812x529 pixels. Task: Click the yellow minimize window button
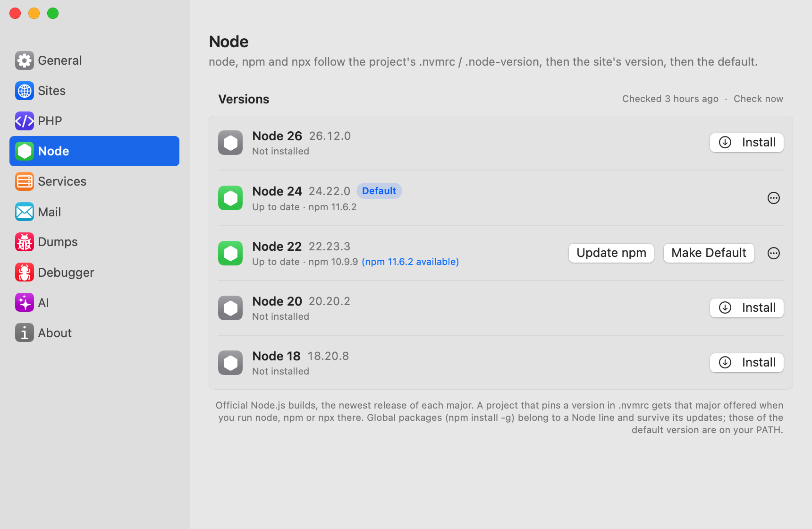pyautogui.click(x=34, y=13)
